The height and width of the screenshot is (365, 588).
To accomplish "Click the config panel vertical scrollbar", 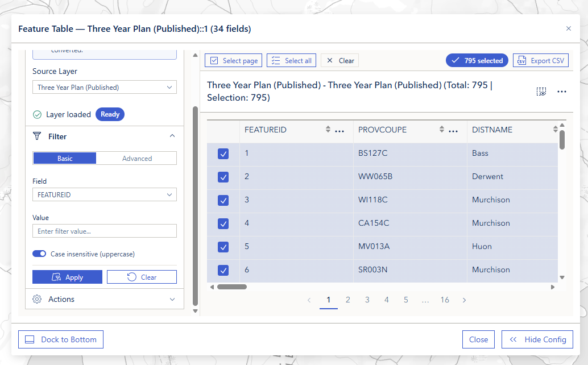I will (195, 206).
